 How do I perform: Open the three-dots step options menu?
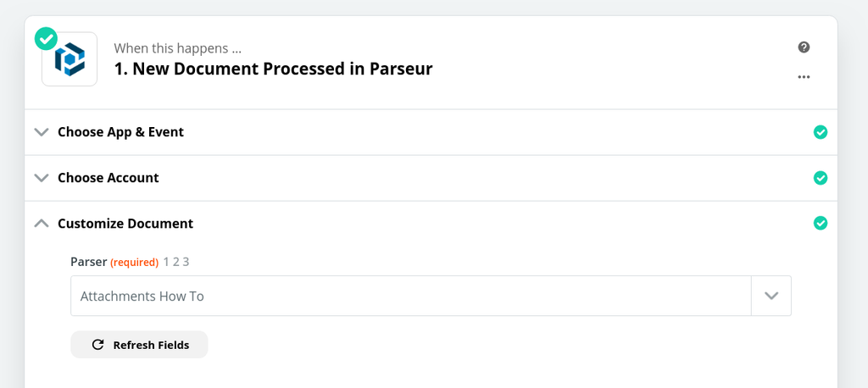click(x=804, y=77)
